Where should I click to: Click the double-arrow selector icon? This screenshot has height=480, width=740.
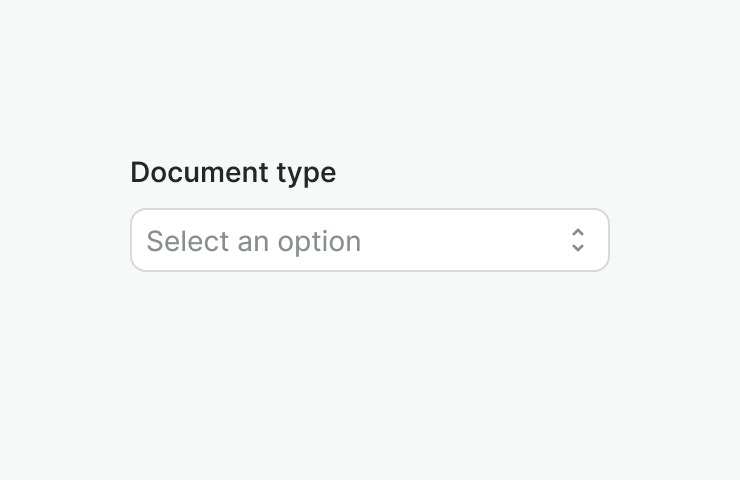pyautogui.click(x=577, y=240)
